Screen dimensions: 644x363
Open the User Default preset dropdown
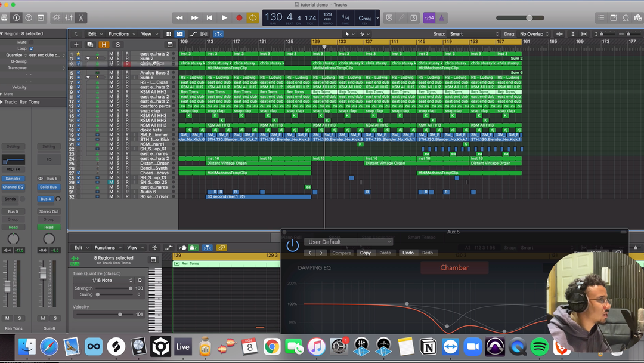click(349, 242)
